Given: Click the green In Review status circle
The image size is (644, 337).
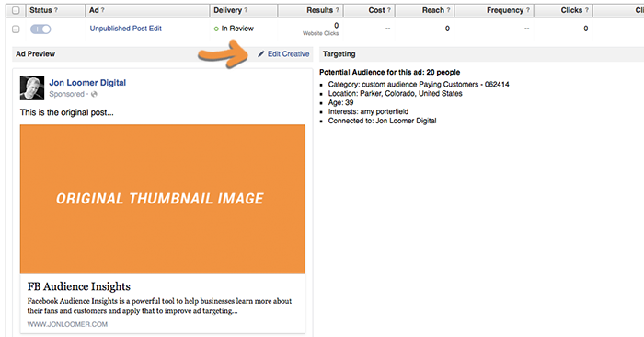Looking at the screenshot, I should click(x=216, y=29).
